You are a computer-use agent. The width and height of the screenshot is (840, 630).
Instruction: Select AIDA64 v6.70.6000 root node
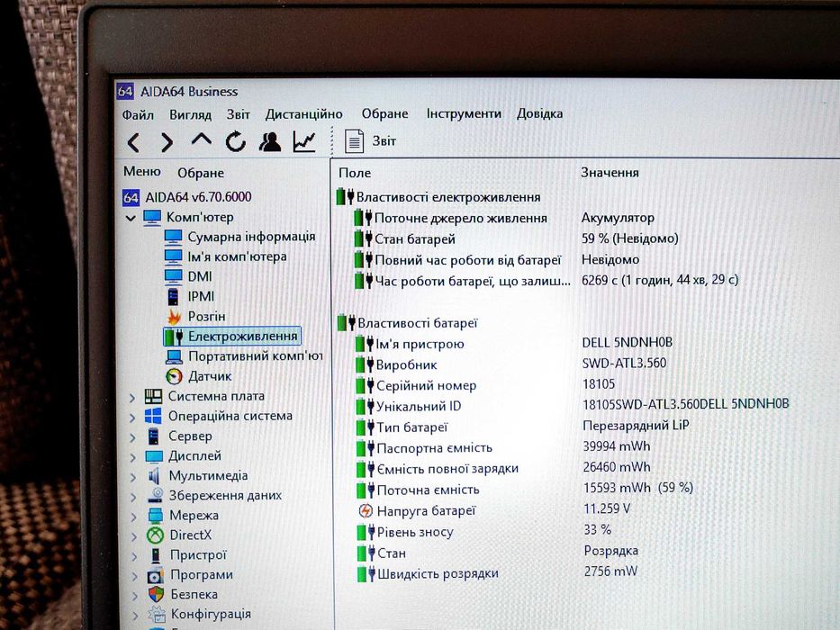[x=187, y=197]
